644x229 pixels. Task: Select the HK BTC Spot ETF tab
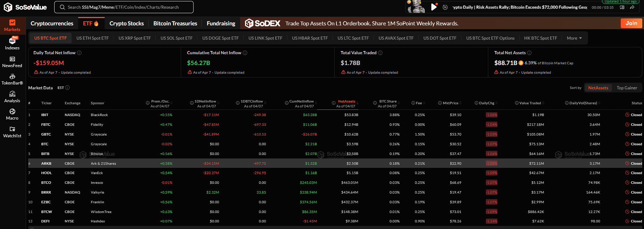coord(540,38)
